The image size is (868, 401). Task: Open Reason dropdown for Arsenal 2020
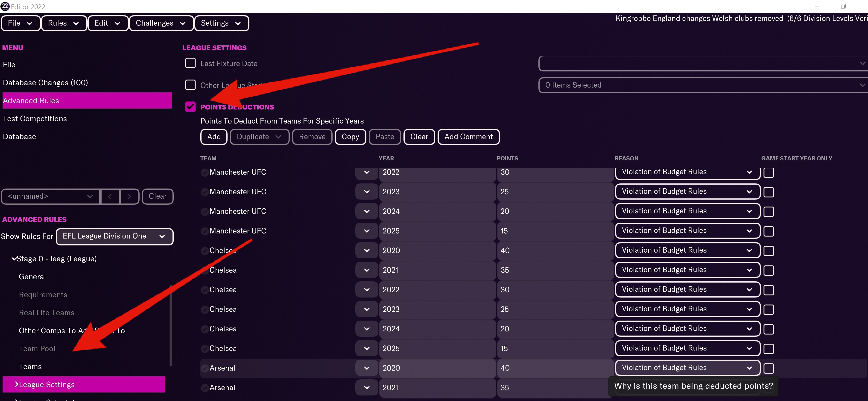click(x=688, y=368)
